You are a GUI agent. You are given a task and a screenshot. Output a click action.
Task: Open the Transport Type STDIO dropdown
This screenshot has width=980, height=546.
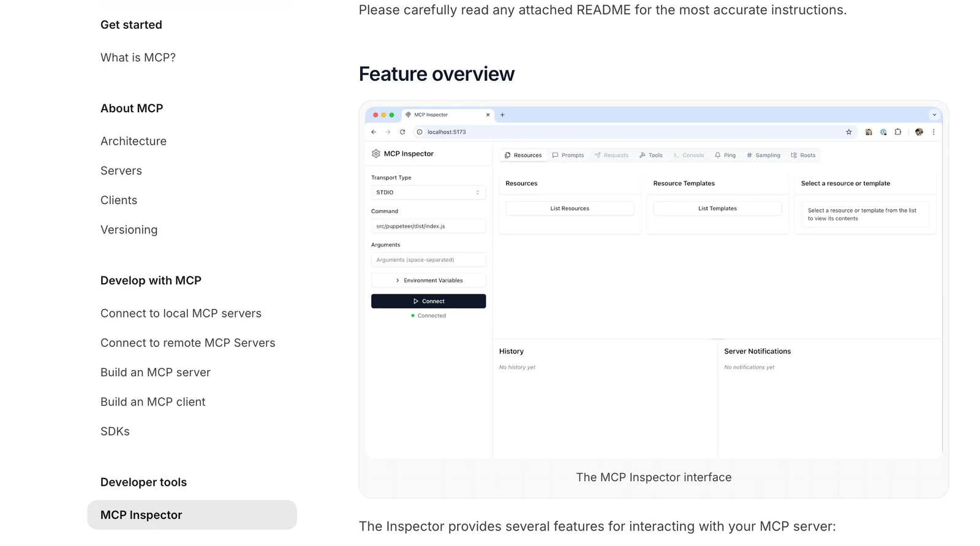[x=428, y=192]
